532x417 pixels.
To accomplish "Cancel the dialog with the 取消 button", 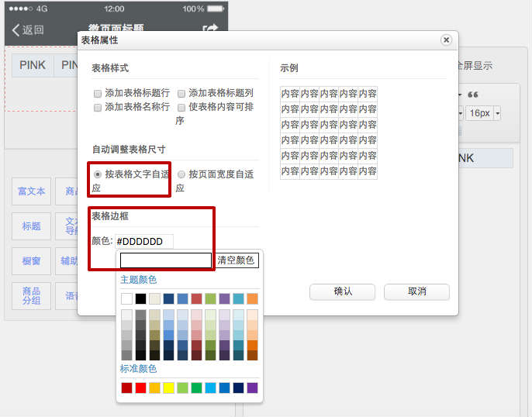I will (x=416, y=291).
